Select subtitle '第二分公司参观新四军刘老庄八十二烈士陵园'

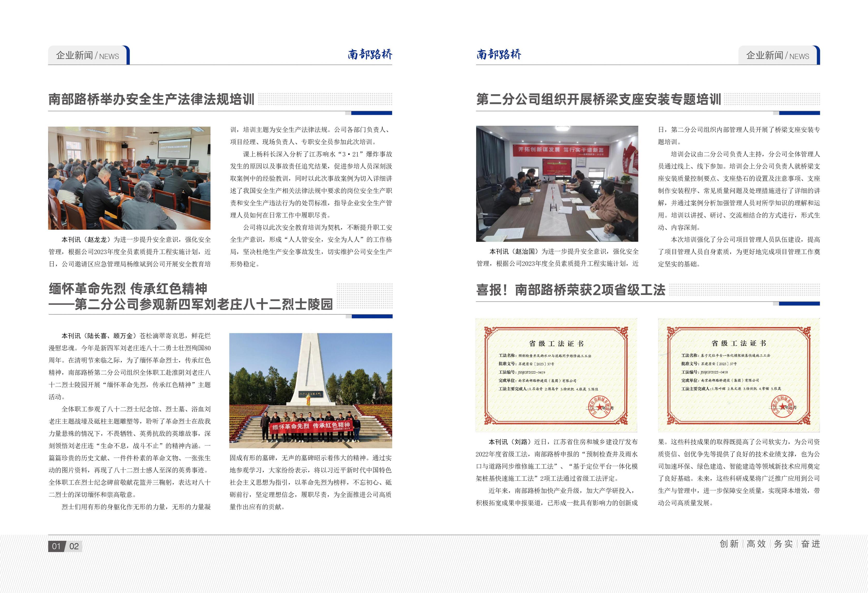204,305
